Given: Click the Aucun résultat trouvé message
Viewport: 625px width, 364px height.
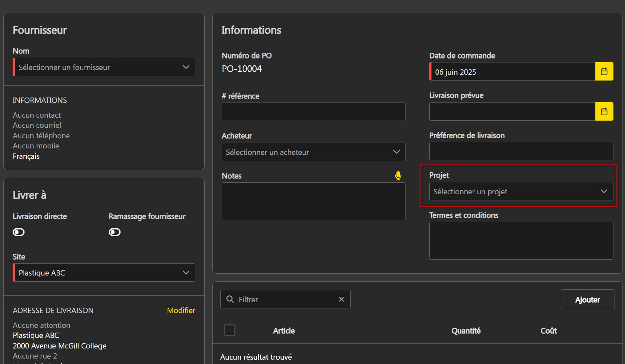Looking at the screenshot, I should pos(256,357).
